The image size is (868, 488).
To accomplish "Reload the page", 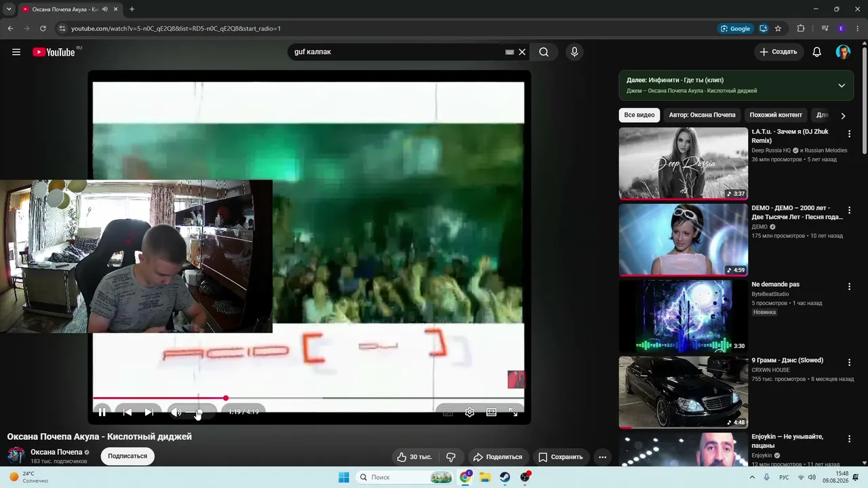I will [x=43, y=28].
